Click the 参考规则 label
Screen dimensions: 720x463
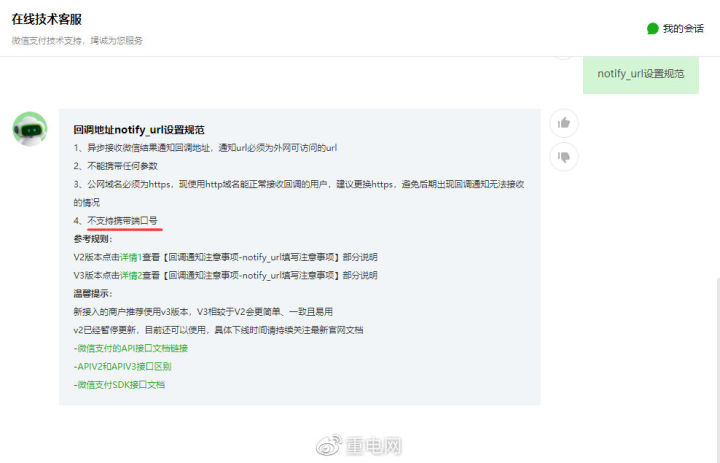pos(93,239)
